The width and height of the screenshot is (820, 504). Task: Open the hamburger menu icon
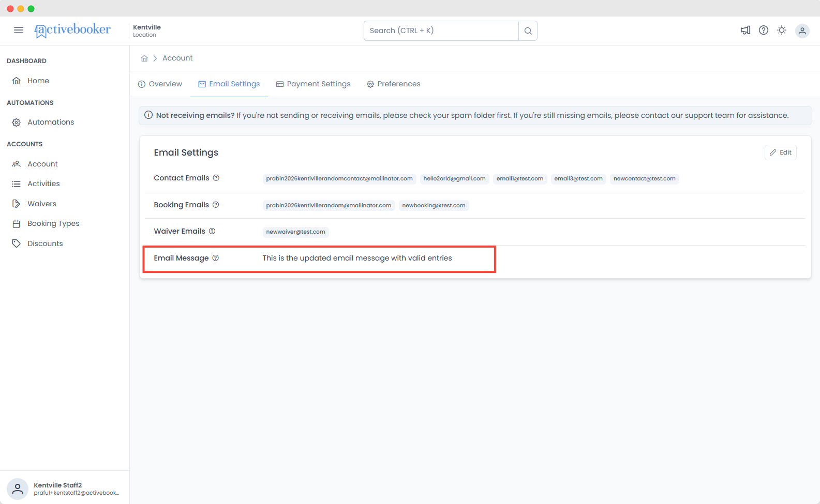pos(19,30)
